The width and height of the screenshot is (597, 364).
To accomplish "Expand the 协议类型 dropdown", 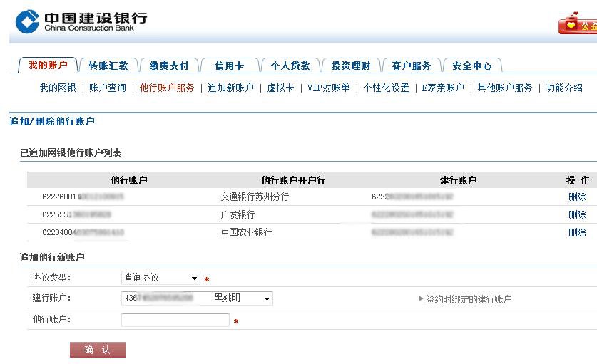I will (x=195, y=278).
